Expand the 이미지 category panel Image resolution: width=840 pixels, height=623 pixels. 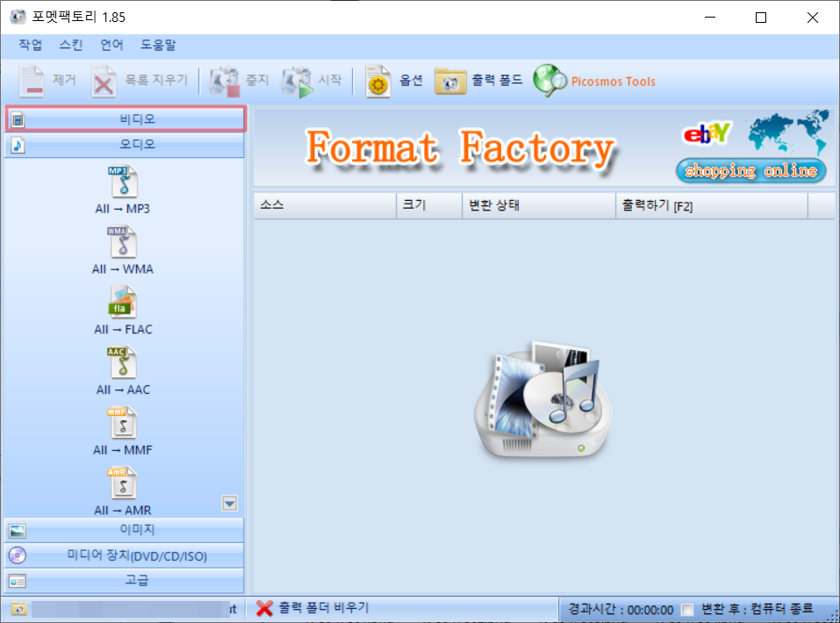coord(125,530)
